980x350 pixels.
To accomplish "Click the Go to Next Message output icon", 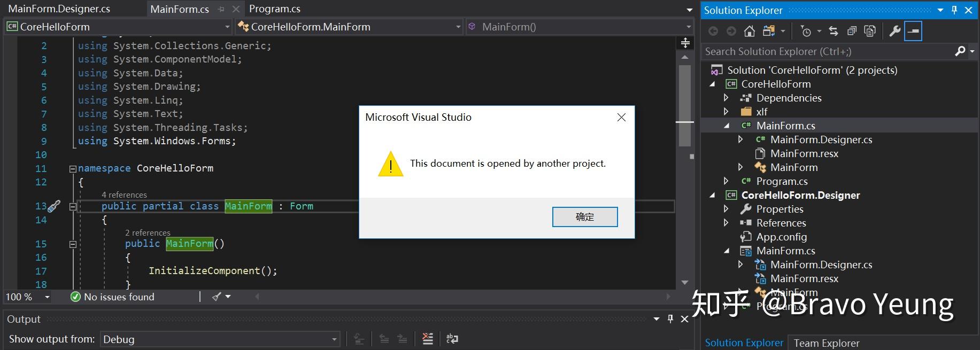I will click(402, 339).
